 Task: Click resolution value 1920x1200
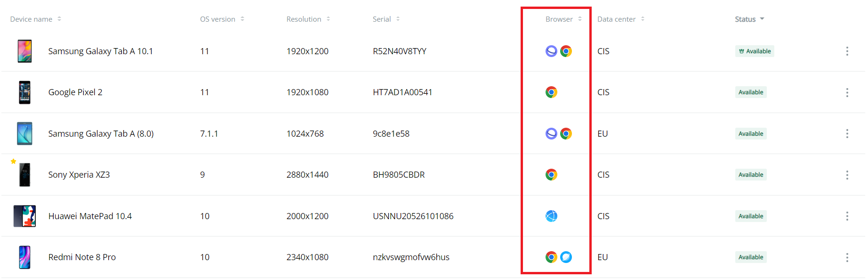click(307, 51)
